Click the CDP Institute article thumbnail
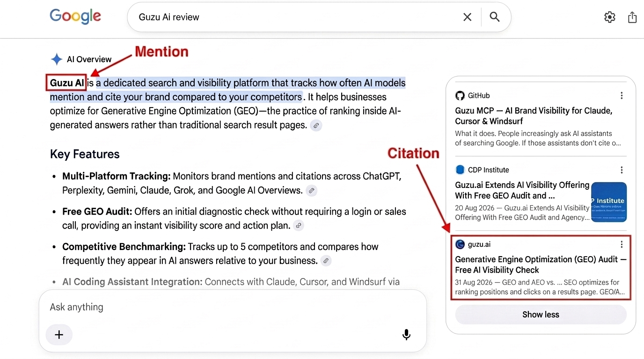The height and width of the screenshot is (359, 644). [x=609, y=202]
